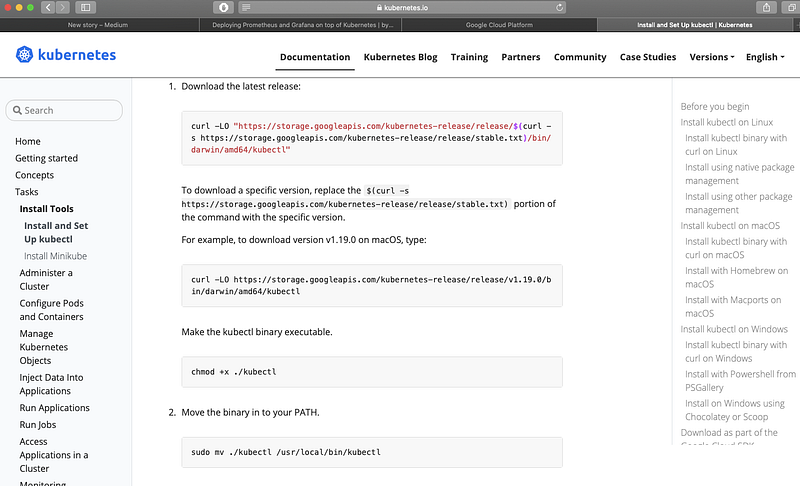Open the Documentation nav item
This screenshot has height=486, width=800.
[x=315, y=57]
